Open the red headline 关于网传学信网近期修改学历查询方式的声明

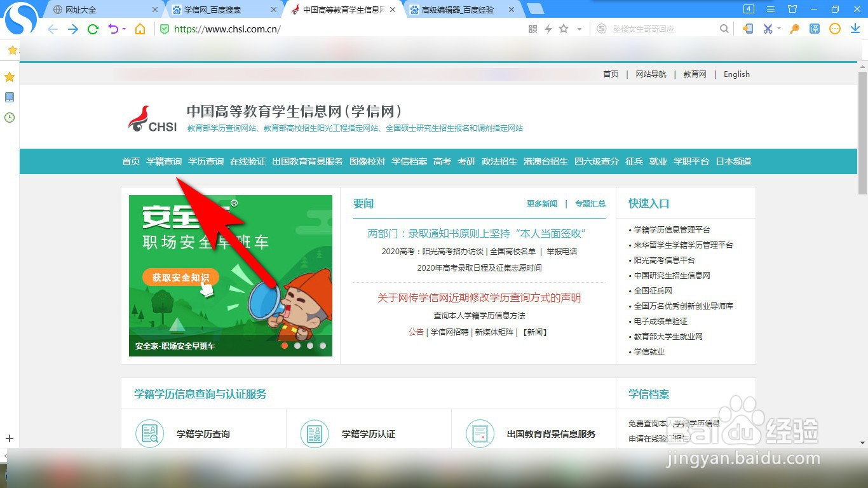[x=479, y=298]
